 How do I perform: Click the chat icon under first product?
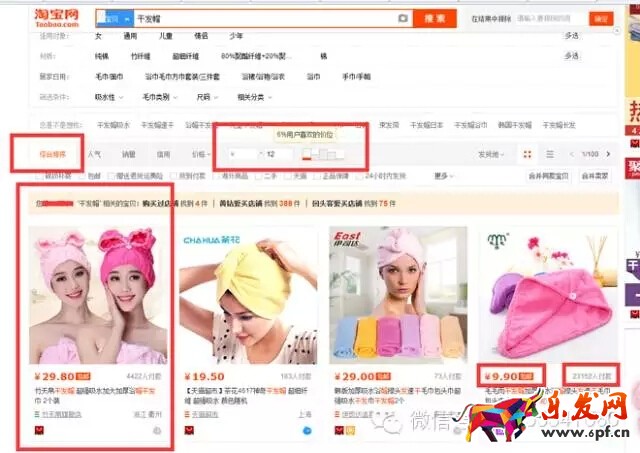pos(157,431)
